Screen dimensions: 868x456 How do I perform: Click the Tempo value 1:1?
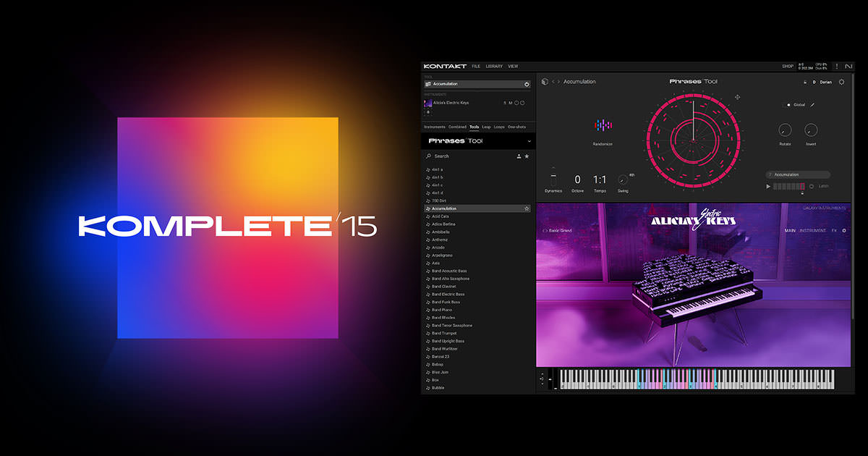(600, 179)
